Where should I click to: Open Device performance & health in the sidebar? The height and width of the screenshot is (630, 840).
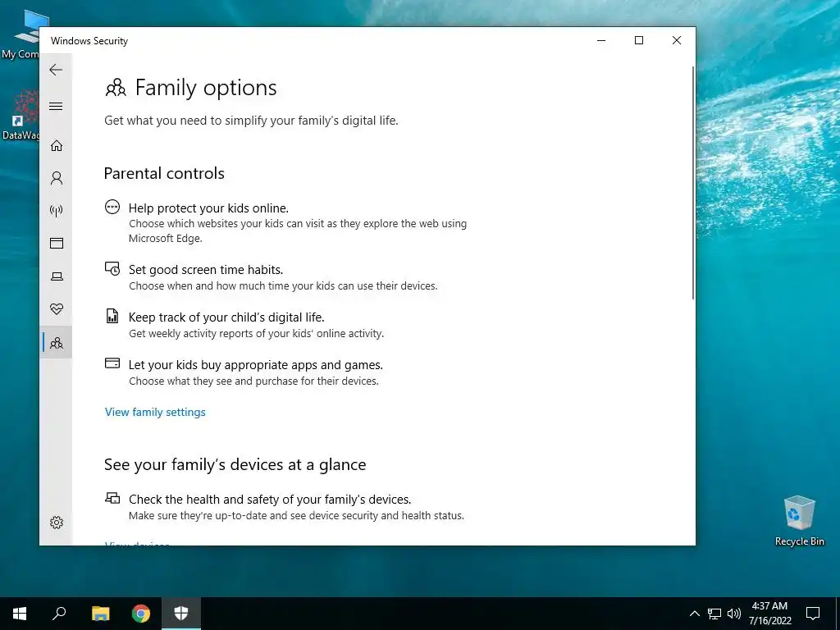pyautogui.click(x=57, y=309)
